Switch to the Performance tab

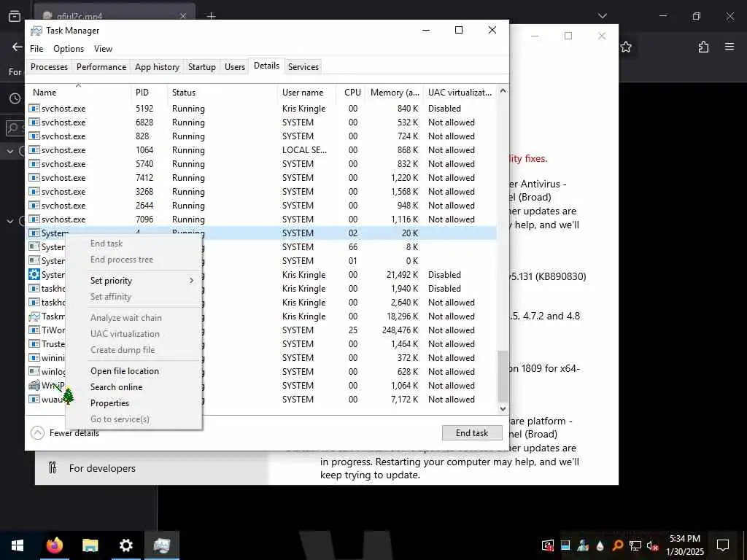tap(101, 67)
